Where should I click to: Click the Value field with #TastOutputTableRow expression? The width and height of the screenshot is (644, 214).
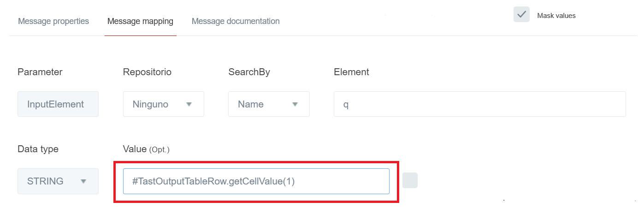coord(256,181)
